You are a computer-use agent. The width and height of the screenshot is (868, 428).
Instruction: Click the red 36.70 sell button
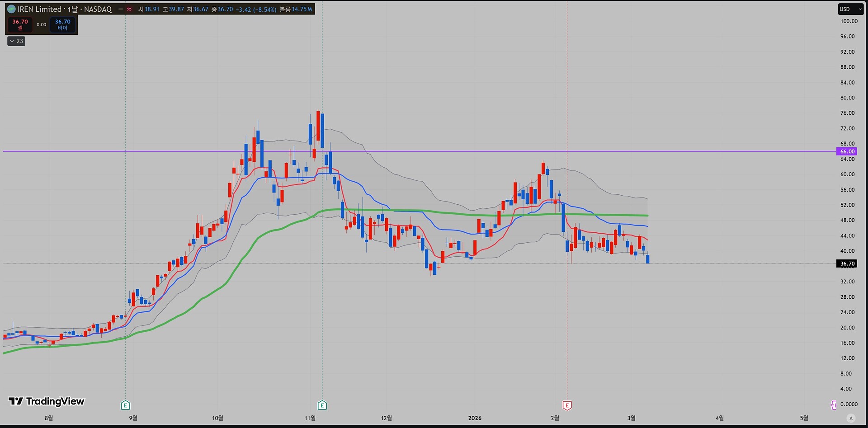pos(20,24)
